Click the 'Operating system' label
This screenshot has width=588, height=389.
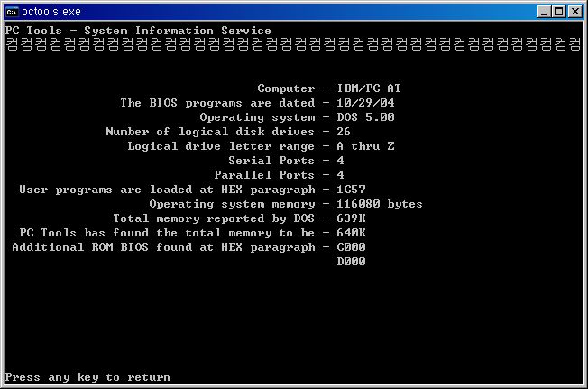(x=257, y=117)
